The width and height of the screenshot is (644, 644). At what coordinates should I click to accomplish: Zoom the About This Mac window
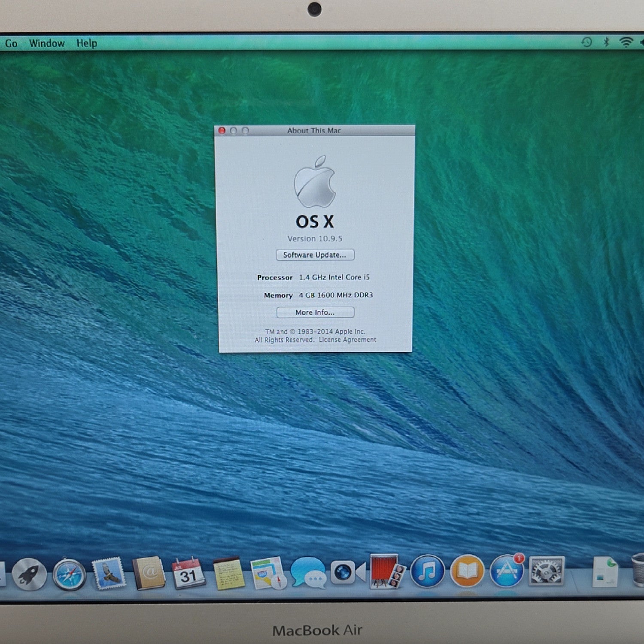click(x=245, y=131)
